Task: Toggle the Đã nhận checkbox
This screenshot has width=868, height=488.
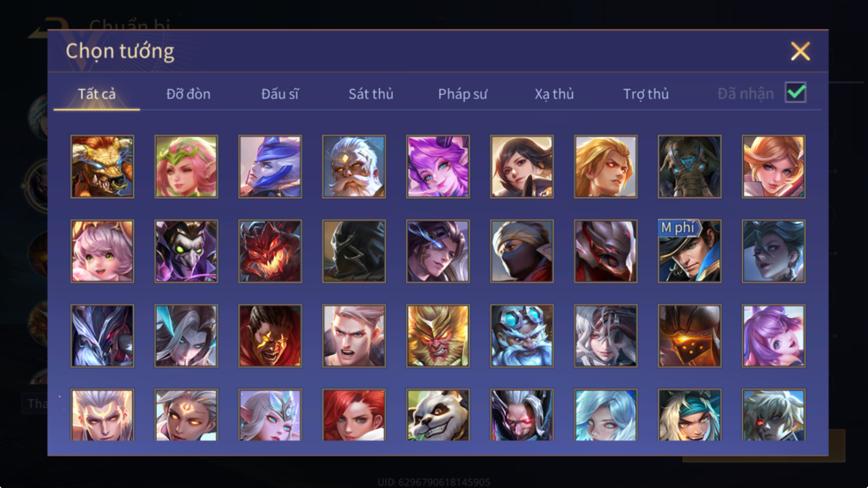Action: click(795, 92)
